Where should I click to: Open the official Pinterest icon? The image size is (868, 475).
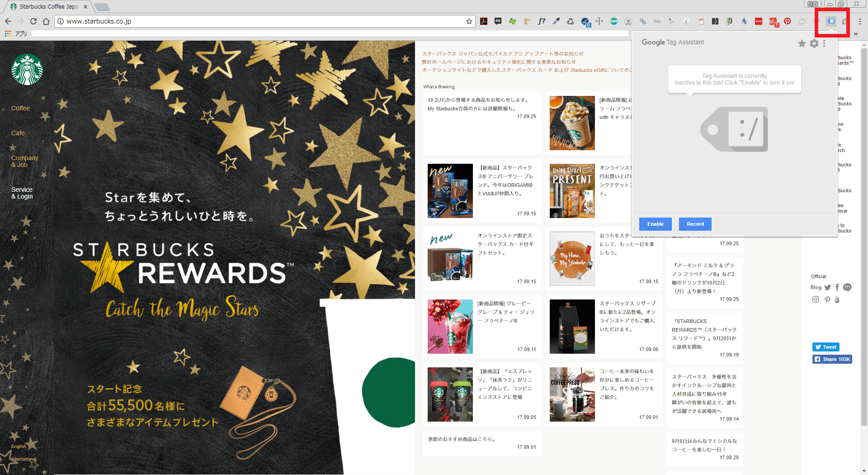tap(827, 299)
